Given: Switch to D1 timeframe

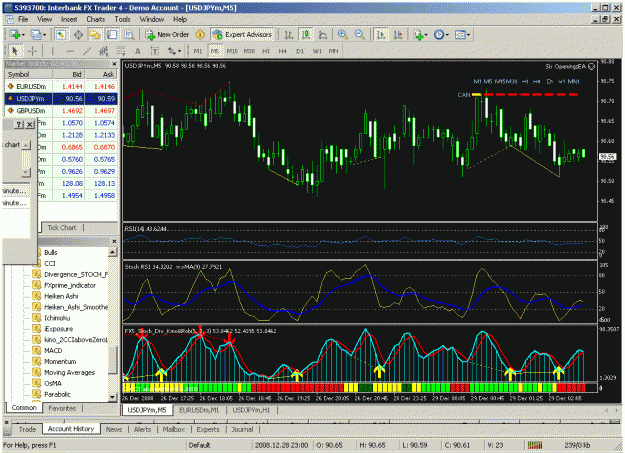Looking at the screenshot, I should (x=300, y=51).
